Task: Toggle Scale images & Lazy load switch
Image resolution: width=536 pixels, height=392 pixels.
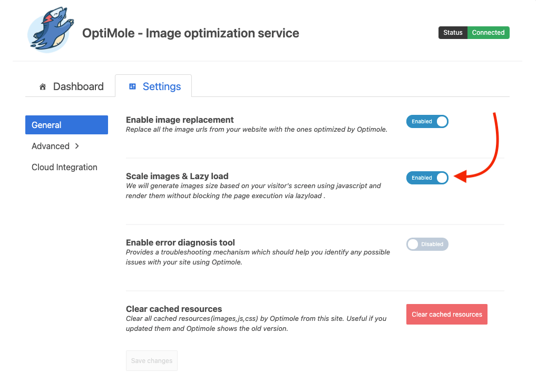Action: coord(427,178)
